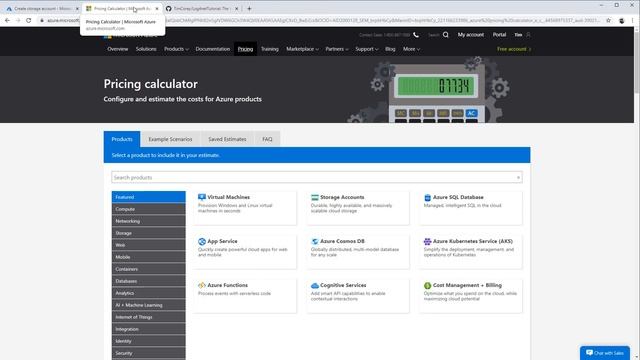Image resolution: width=640 pixels, height=360 pixels.
Task: Switch to the Saved Estimates tab
Action: click(x=227, y=139)
